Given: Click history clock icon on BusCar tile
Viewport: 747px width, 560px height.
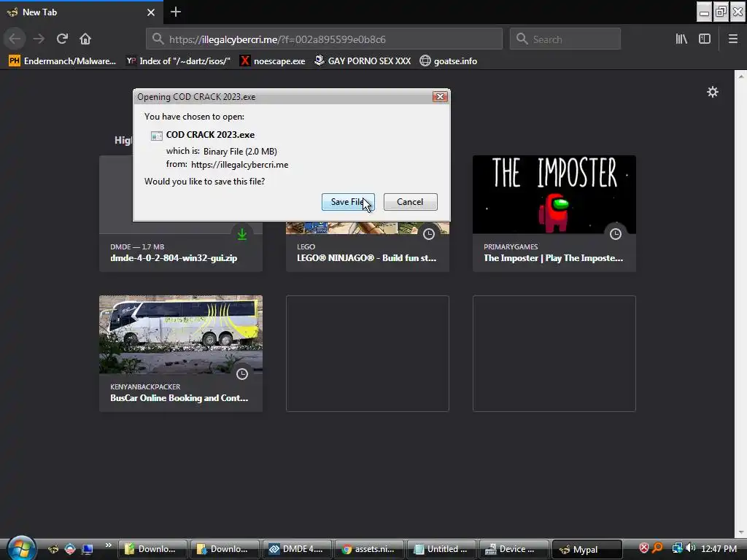Looking at the screenshot, I should [x=242, y=374].
